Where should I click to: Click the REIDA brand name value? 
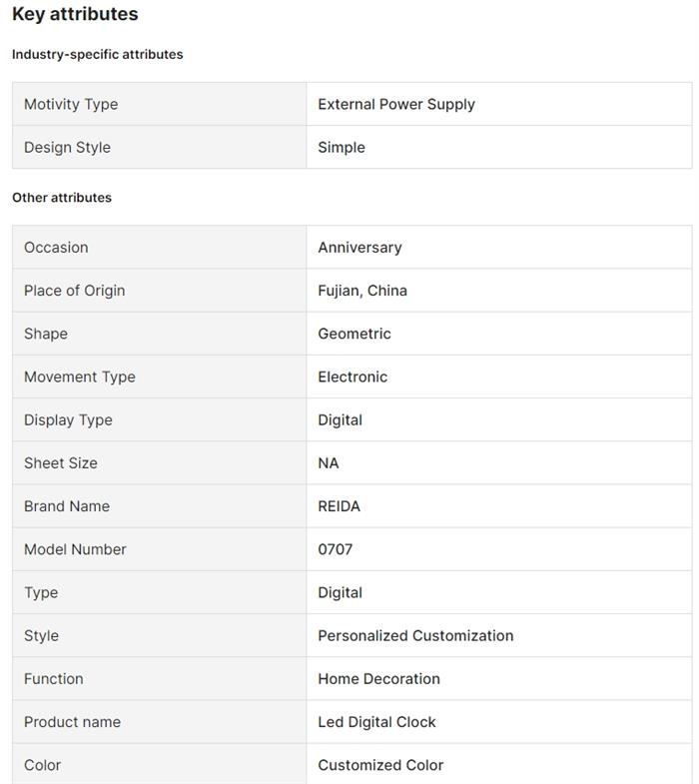coord(340,506)
